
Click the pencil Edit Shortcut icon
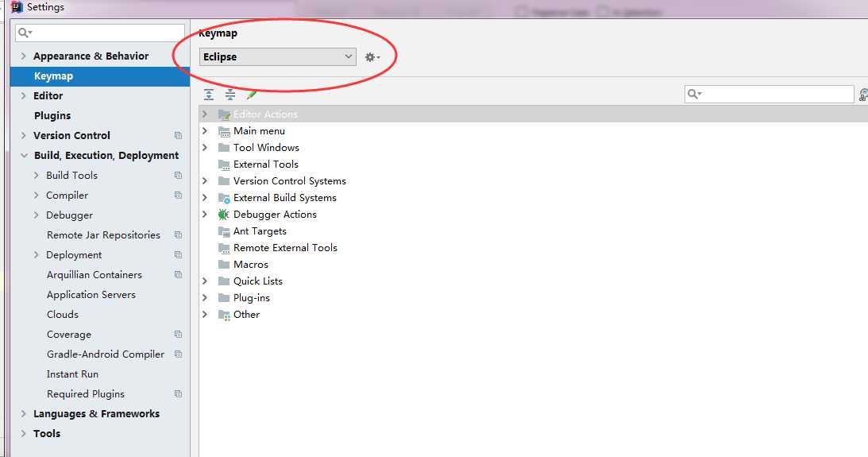point(251,95)
